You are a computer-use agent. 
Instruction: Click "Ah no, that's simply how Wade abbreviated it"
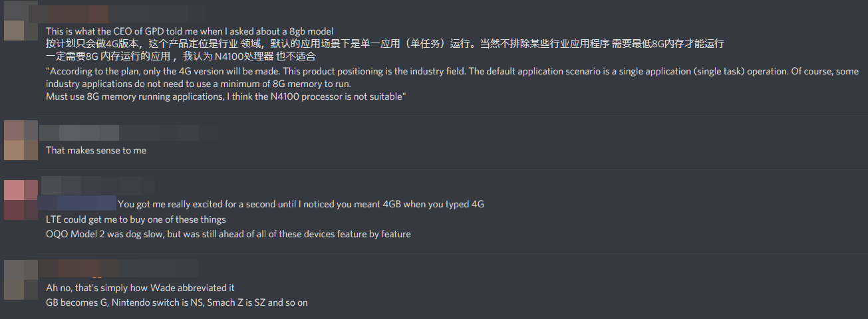[x=140, y=288]
